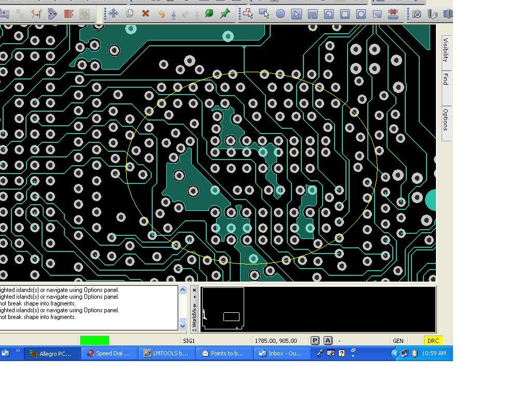
Task: Click the camera snapshot icon
Action: [x=417, y=14]
